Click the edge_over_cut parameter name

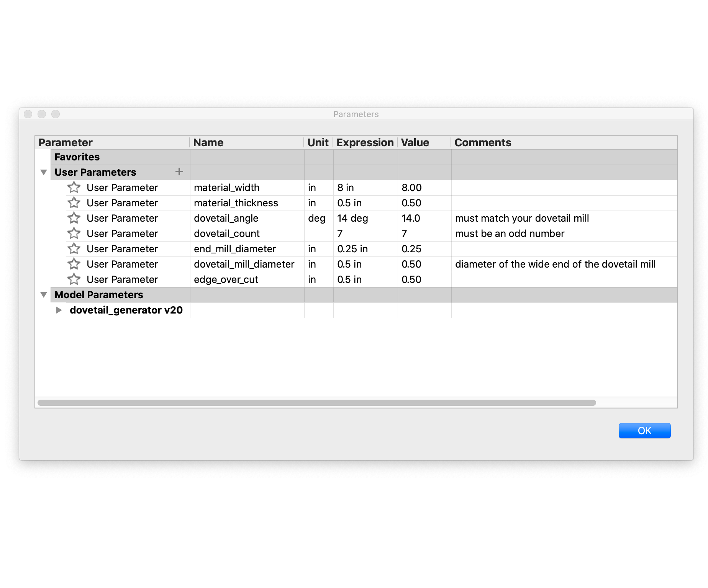click(x=226, y=279)
